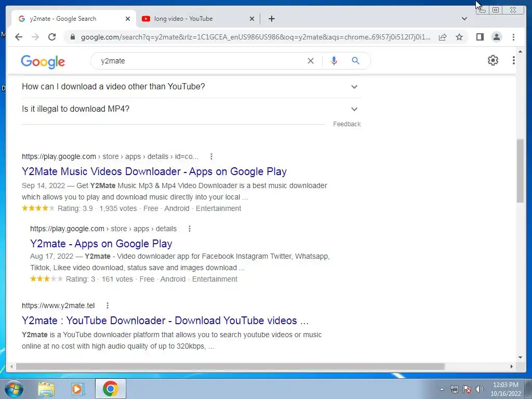View site information lock icon
This screenshot has width=532, height=399.
tap(72, 37)
